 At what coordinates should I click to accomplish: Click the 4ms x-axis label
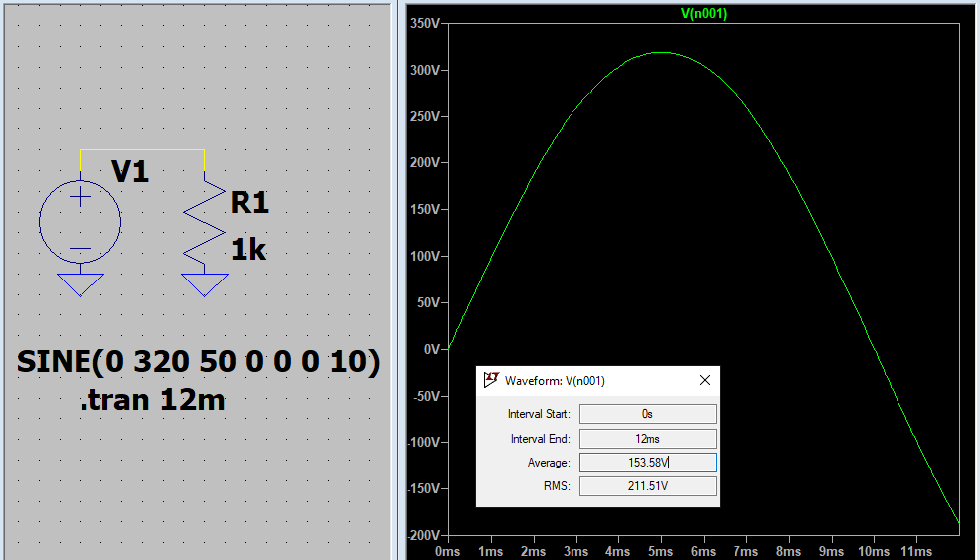click(618, 551)
